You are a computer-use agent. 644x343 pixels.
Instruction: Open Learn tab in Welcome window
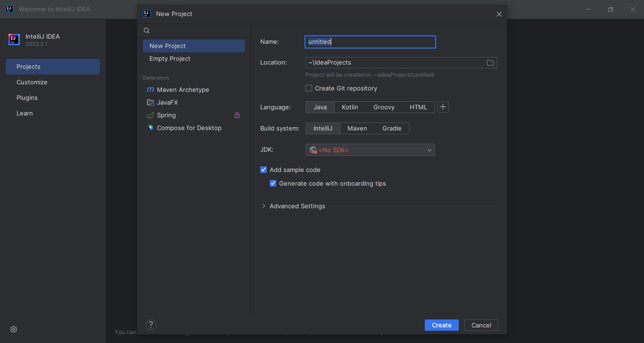[53, 113]
